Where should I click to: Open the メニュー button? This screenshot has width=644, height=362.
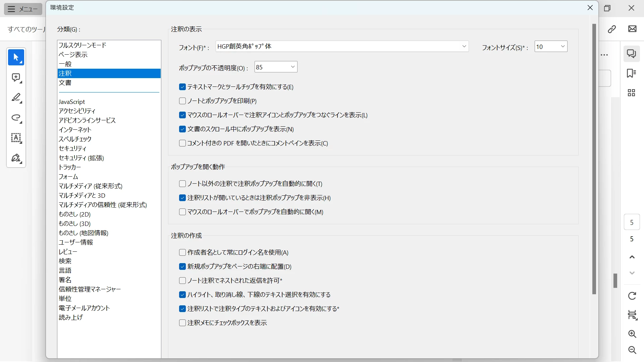pyautogui.click(x=23, y=9)
